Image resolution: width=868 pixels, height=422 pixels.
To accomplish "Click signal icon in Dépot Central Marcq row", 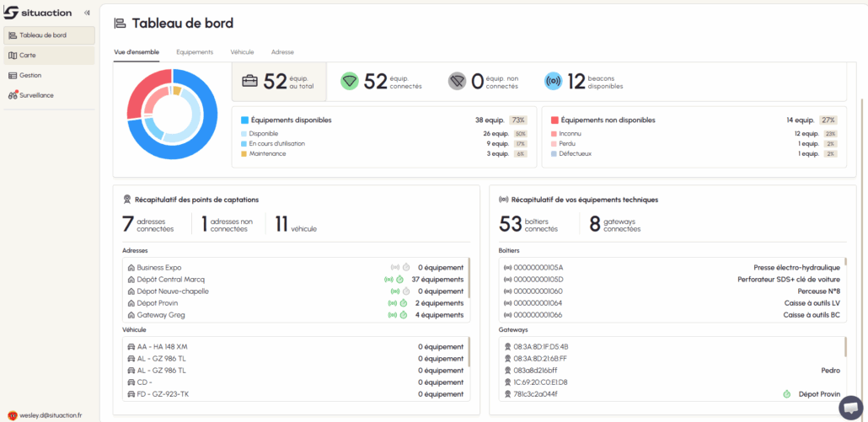I will point(388,280).
